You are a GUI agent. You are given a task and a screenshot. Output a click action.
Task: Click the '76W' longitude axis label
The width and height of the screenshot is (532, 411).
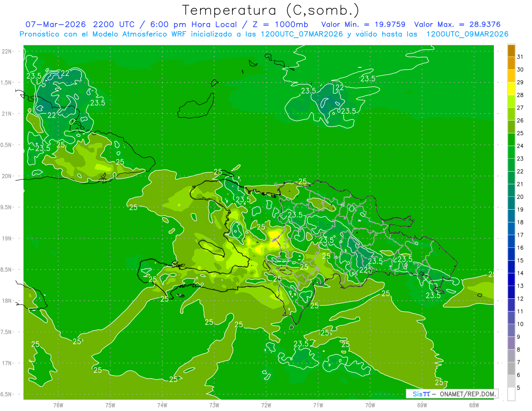[58, 405]
